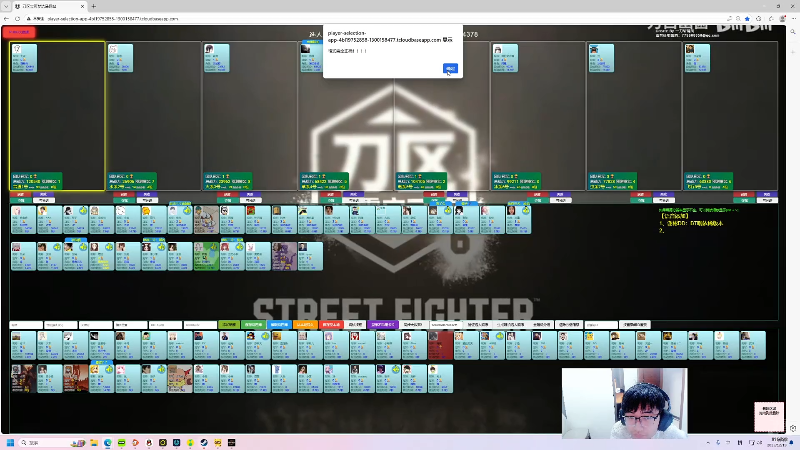Confirm the browser alert dialog's blue button

click(450, 68)
